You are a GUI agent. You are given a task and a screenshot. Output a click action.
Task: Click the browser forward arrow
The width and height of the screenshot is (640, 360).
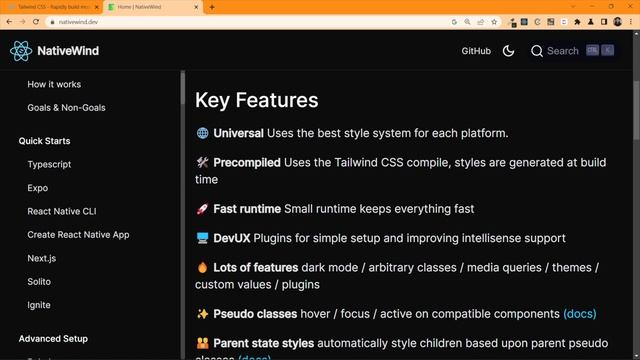pos(22,22)
